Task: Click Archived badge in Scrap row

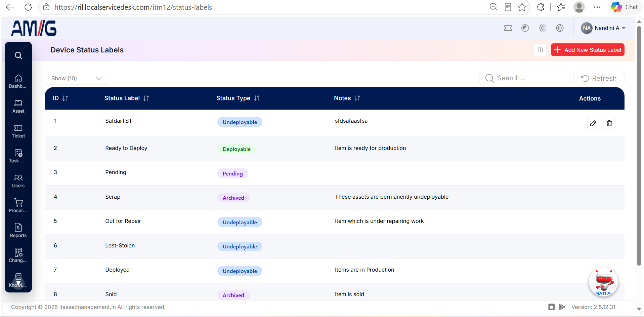Action: click(233, 198)
